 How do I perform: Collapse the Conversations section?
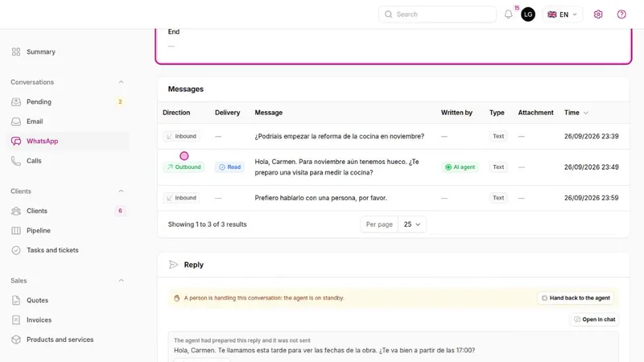coord(122,82)
